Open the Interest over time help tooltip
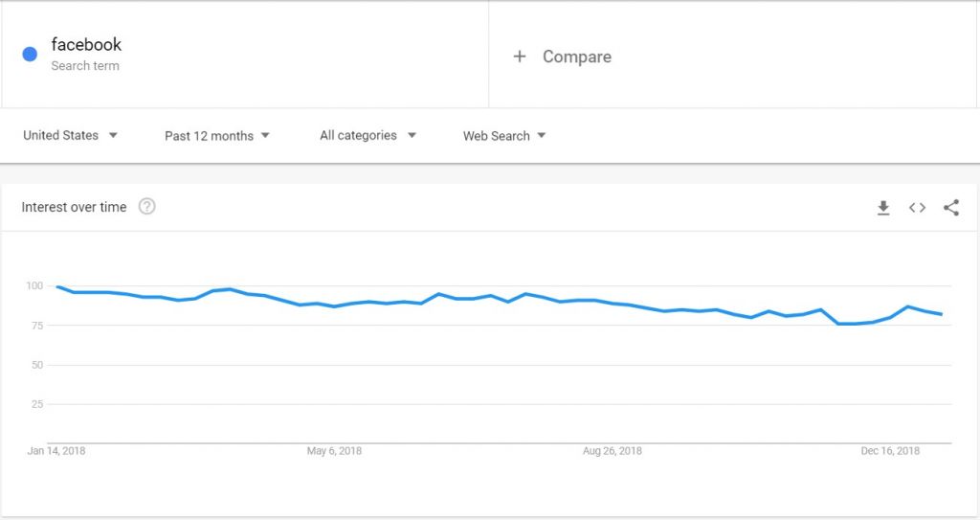This screenshot has height=520, width=980. tap(146, 207)
